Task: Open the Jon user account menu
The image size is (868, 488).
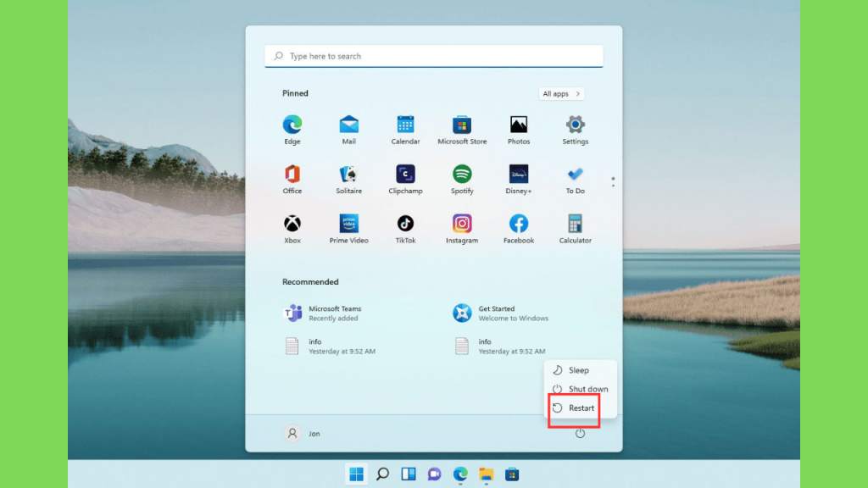Action: pyautogui.click(x=303, y=433)
